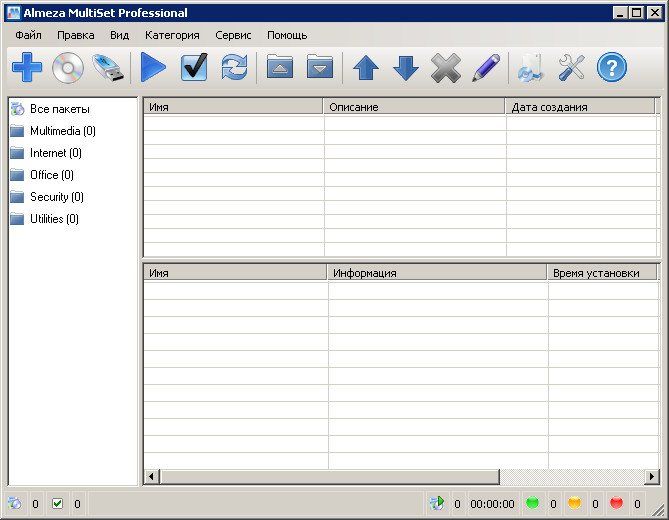
Task: Open the Категория menu
Action: pyautogui.click(x=172, y=35)
